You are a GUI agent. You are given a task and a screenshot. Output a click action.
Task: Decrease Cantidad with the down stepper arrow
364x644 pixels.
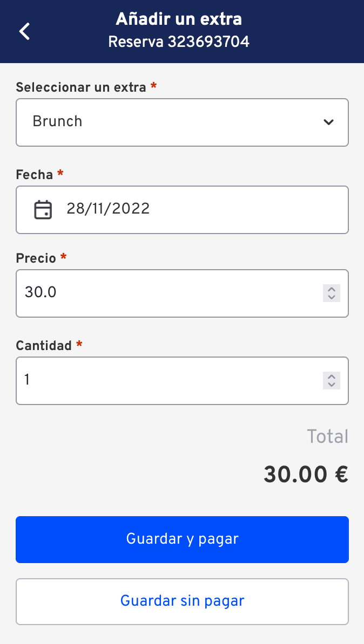coord(332,385)
